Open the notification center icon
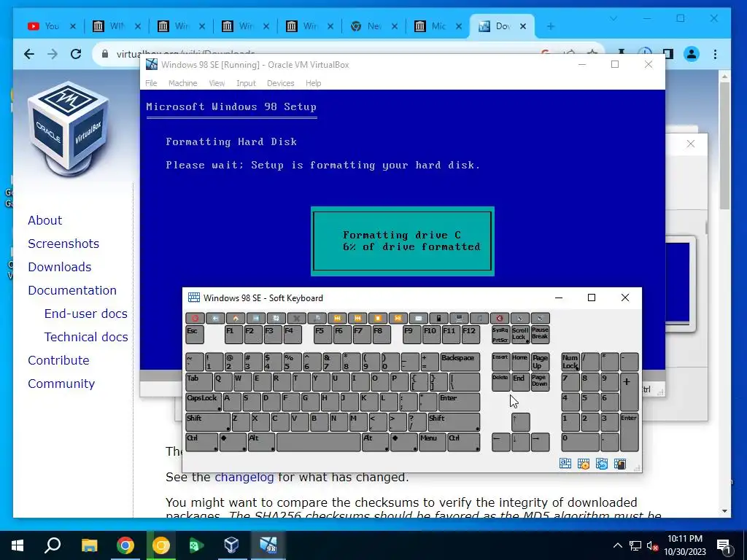 point(724,545)
